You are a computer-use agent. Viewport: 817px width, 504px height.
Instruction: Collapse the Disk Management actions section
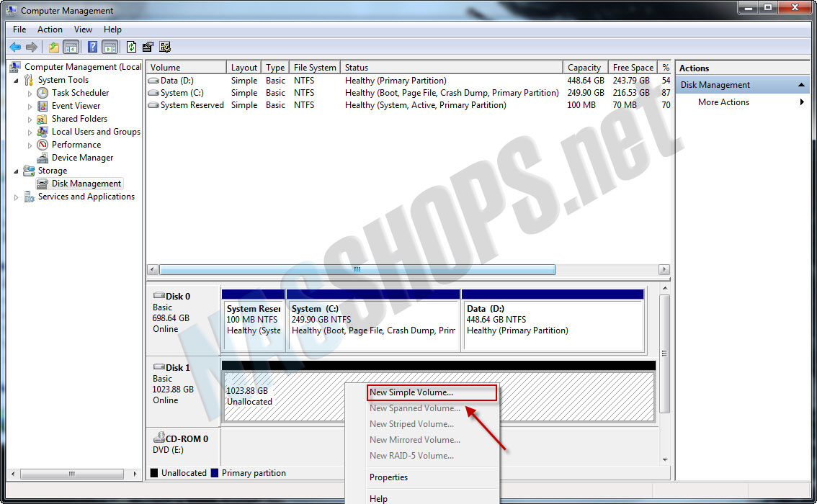pyautogui.click(x=801, y=85)
